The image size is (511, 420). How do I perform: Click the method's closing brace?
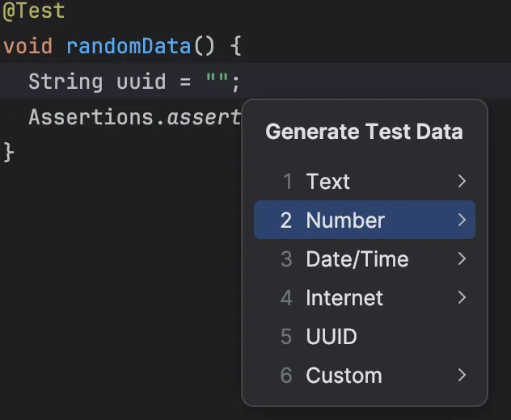[x=9, y=152]
